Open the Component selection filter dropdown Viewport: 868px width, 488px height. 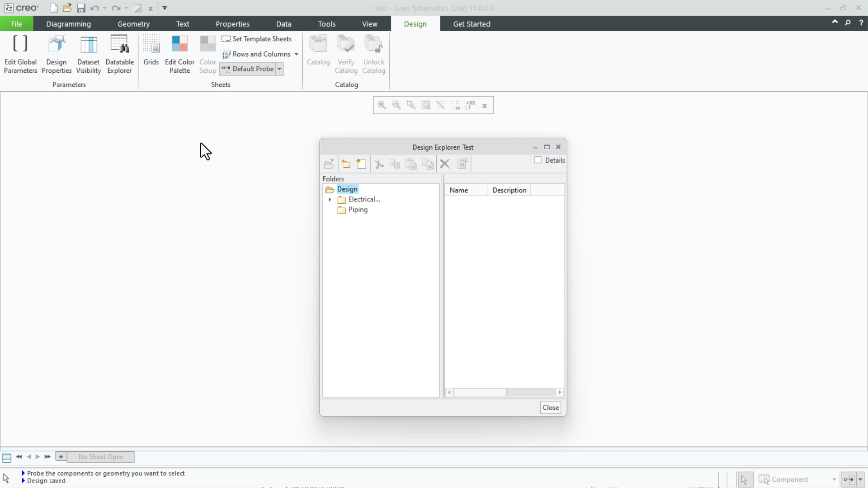pos(834,479)
